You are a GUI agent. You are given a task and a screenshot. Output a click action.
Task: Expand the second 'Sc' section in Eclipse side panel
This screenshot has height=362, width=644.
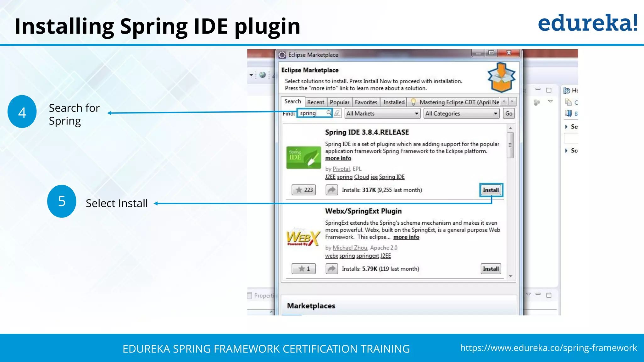tap(566, 151)
